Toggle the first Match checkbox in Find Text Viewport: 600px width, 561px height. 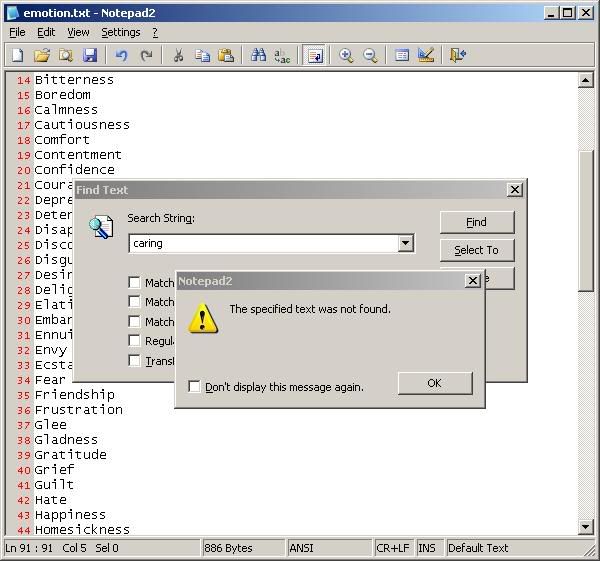coord(134,282)
